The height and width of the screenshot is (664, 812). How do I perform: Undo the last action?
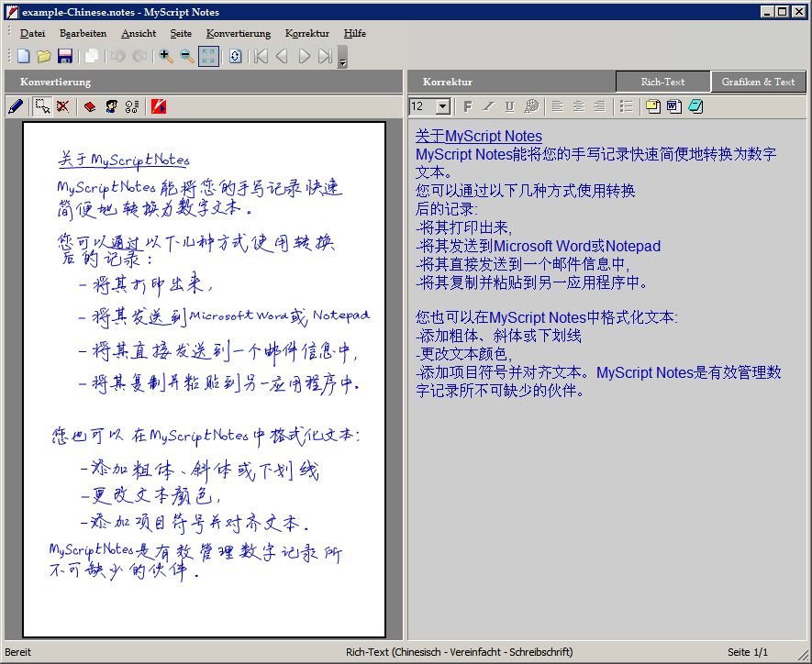pyautogui.click(x=118, y=56)
